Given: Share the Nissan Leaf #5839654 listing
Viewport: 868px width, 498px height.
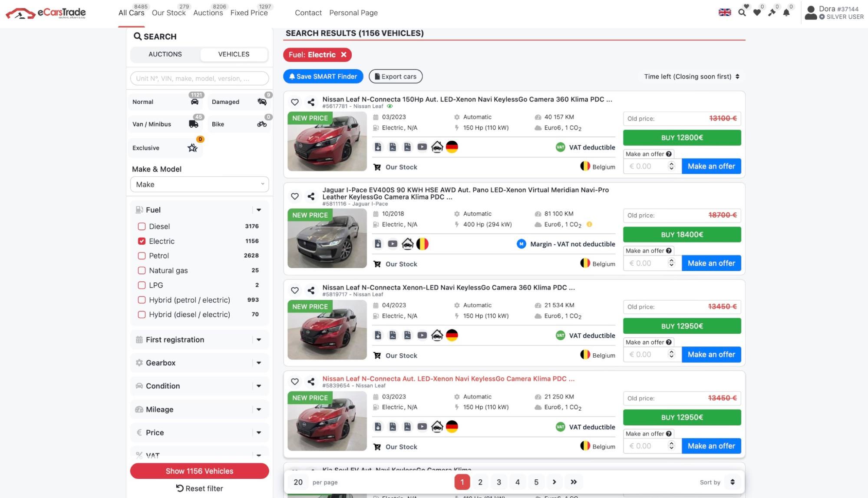Looking at the screenshot, I should (x=311, y=382).
